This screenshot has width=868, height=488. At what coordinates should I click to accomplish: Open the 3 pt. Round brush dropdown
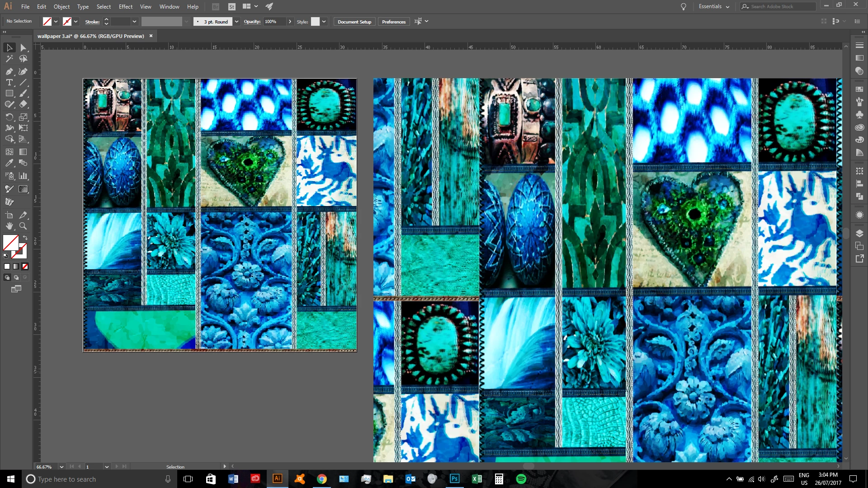pyautogui.click(x=236, y=22)
